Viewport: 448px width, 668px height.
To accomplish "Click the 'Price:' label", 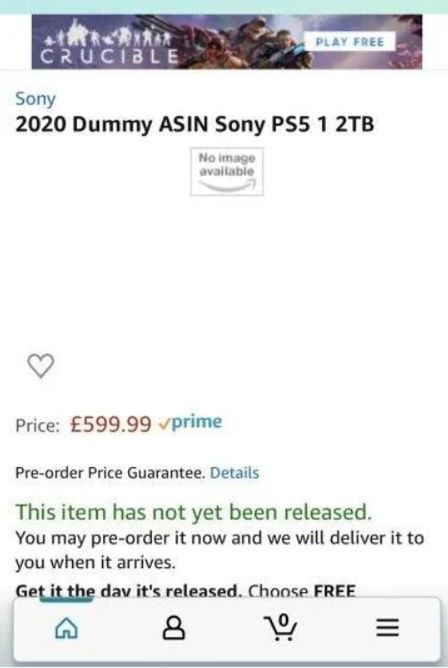I will pyautogui.click(x=38, y=425).
